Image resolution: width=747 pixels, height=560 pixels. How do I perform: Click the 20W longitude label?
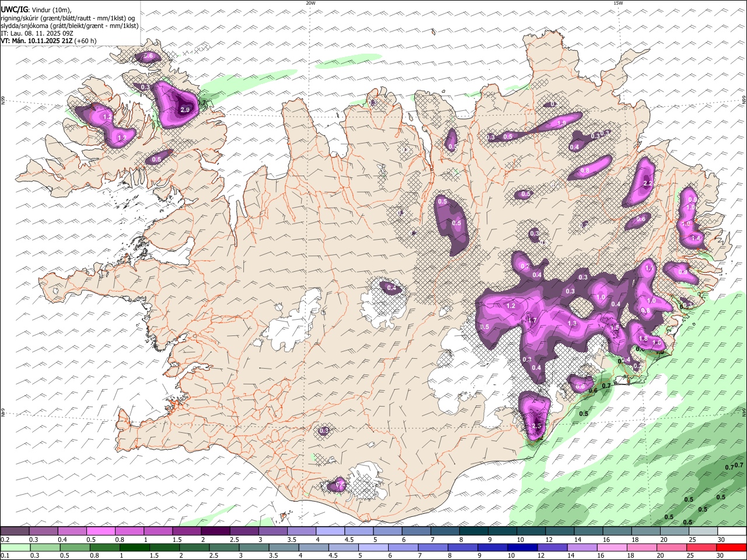[x=310, y=3]
